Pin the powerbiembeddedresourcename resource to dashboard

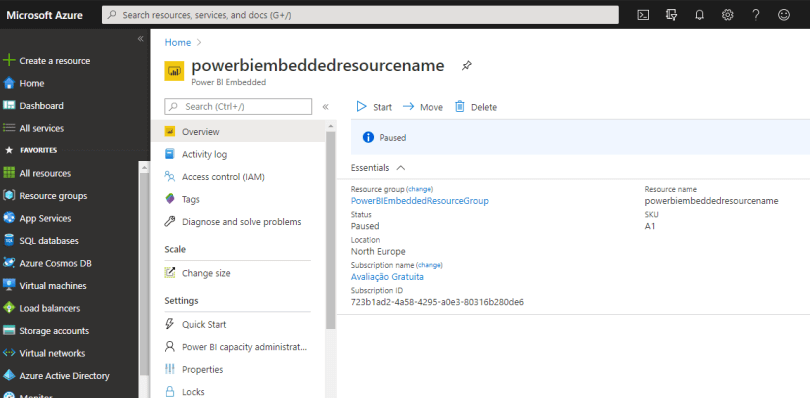pos(466,66)
